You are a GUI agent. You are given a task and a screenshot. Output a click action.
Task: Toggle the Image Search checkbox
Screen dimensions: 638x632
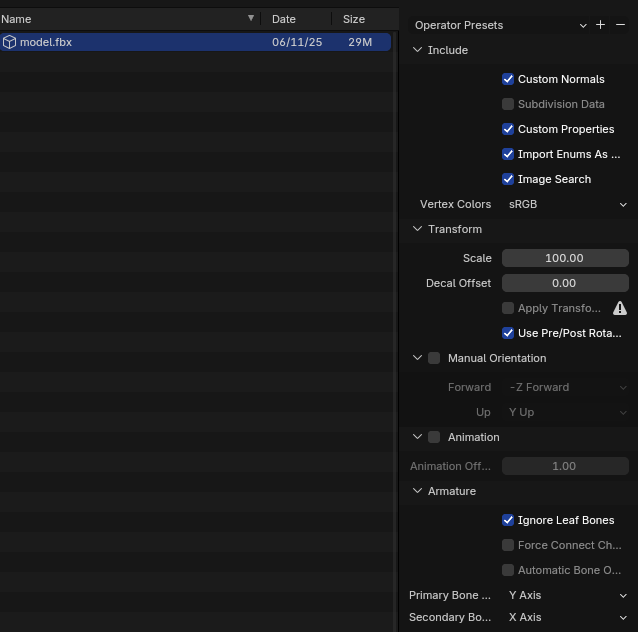click(x=508, y=179)
